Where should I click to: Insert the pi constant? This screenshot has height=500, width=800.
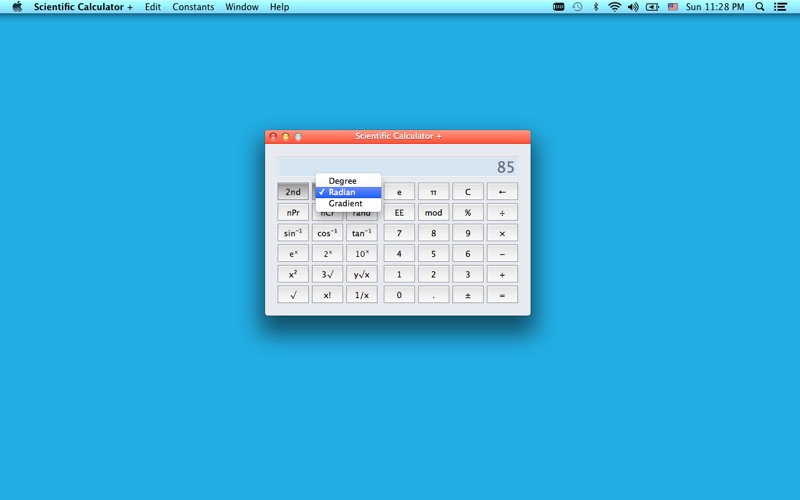coord(433,191)
